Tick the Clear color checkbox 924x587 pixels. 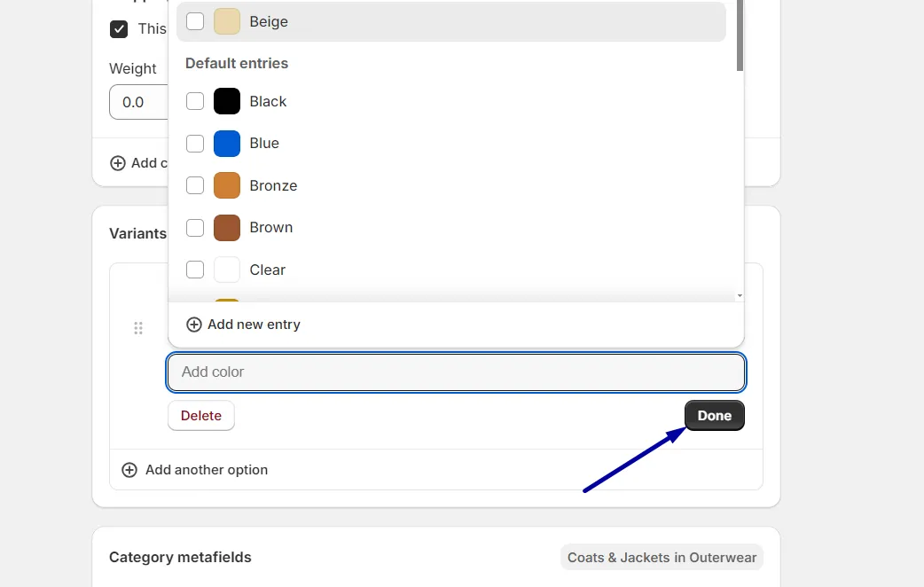coord(195,270)
